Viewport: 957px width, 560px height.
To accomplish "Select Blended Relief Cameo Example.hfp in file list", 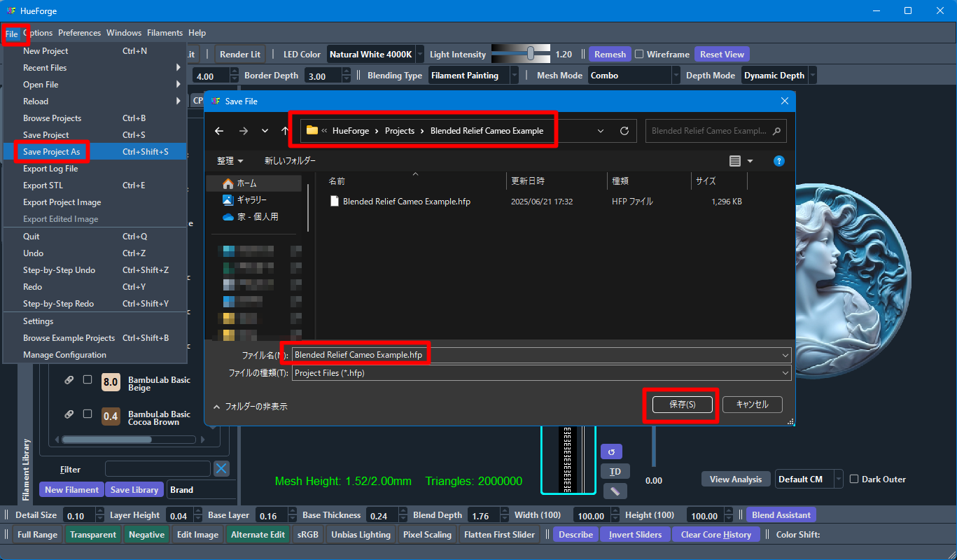I will 406,202.
